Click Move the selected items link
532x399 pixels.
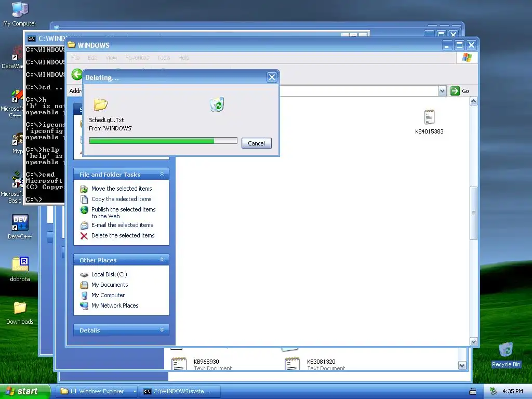point(122,189)
